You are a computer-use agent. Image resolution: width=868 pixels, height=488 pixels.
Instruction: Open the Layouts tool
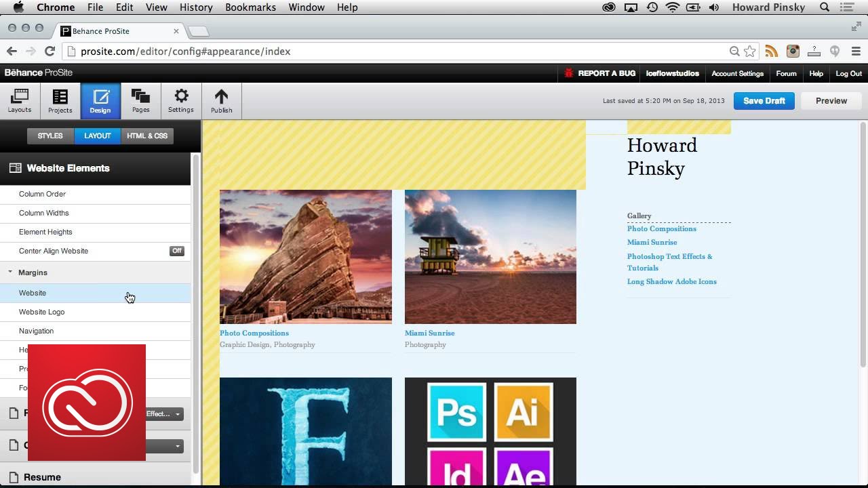click(20, 100)
